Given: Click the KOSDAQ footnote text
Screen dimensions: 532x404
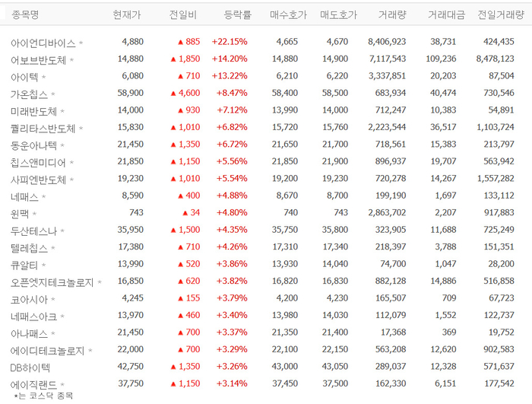Looking at the screenshot, I should click(x=44, y=396).
